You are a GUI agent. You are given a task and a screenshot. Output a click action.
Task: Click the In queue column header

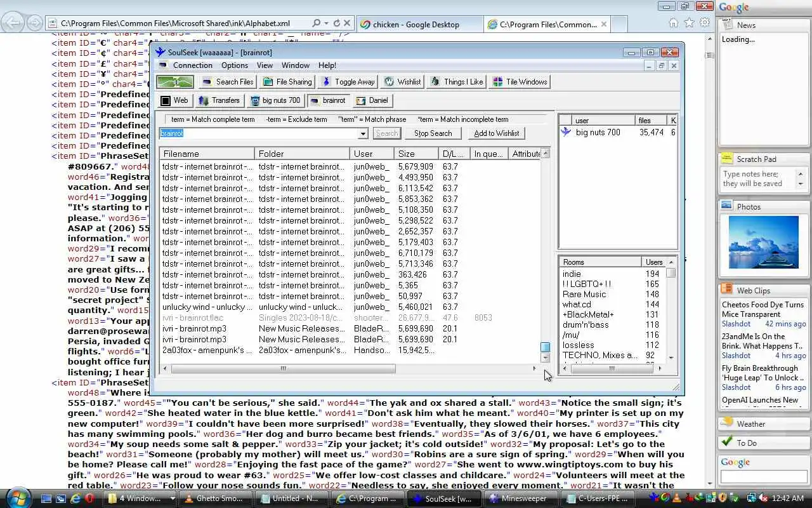[490, 154]
